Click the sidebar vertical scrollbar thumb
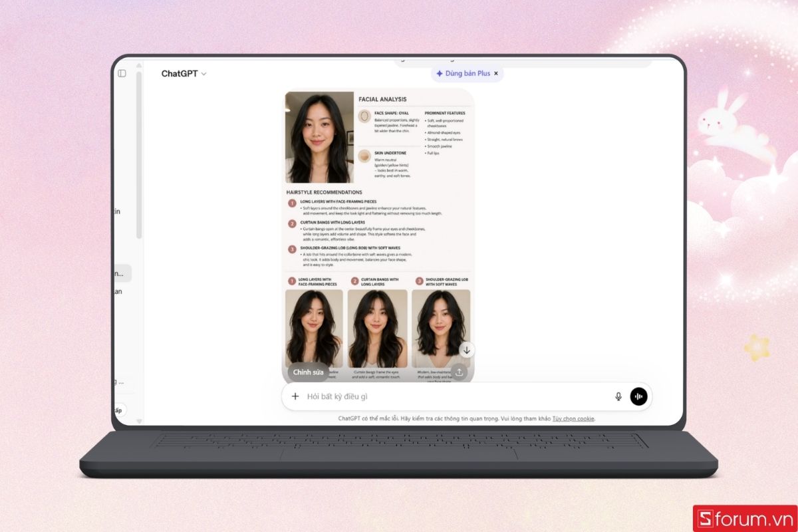798x532 pixels. point(139,155)
